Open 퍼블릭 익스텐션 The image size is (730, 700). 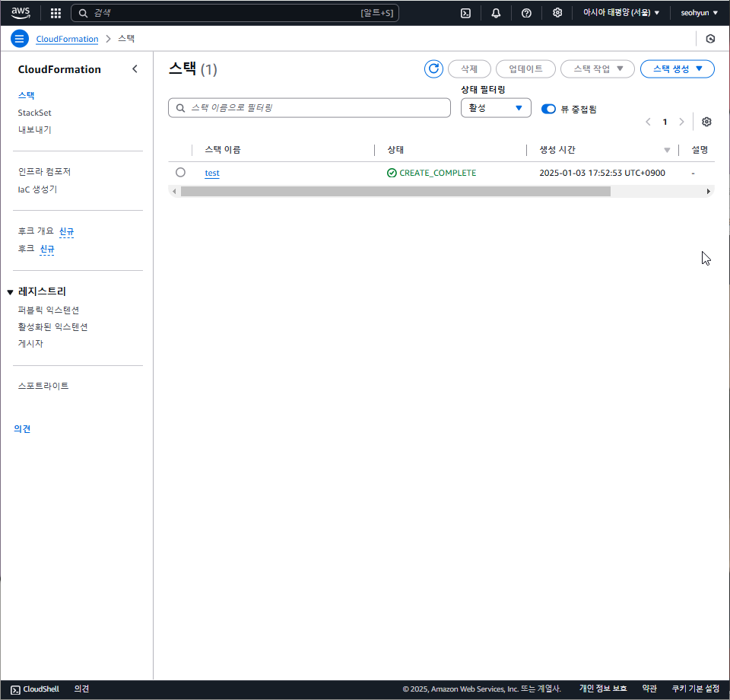49,310
